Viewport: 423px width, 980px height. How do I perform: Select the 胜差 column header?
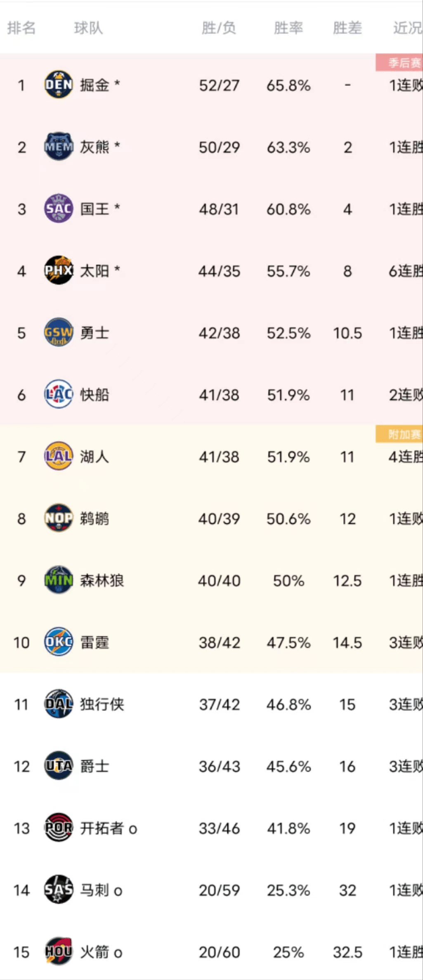click(347, 28)
